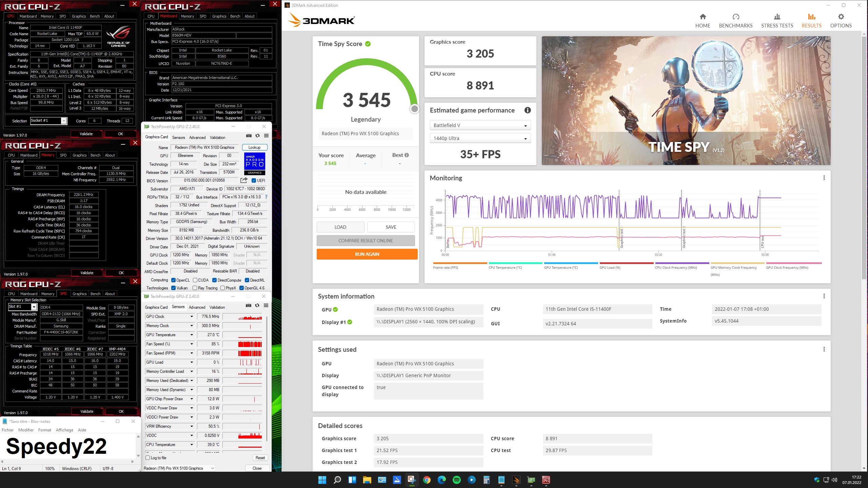
Task: Click the SAVE button in 3DMark
Action: [x=391, y=227]
